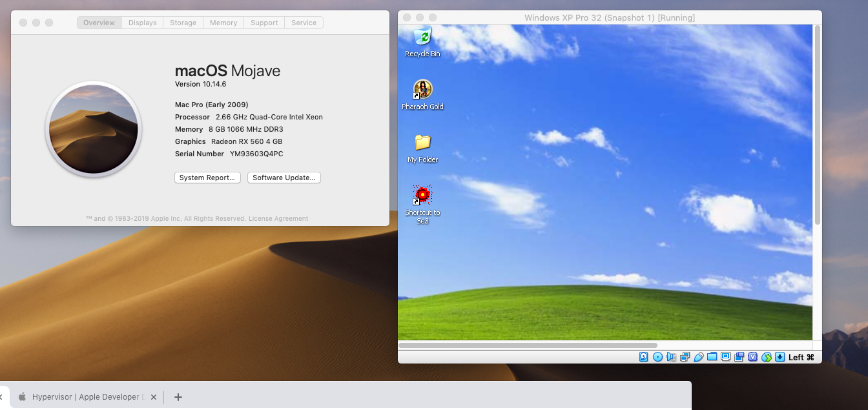Open the System Report button
Screen dimensions: 868x410
pyautogui.click(x=207, y=178)
